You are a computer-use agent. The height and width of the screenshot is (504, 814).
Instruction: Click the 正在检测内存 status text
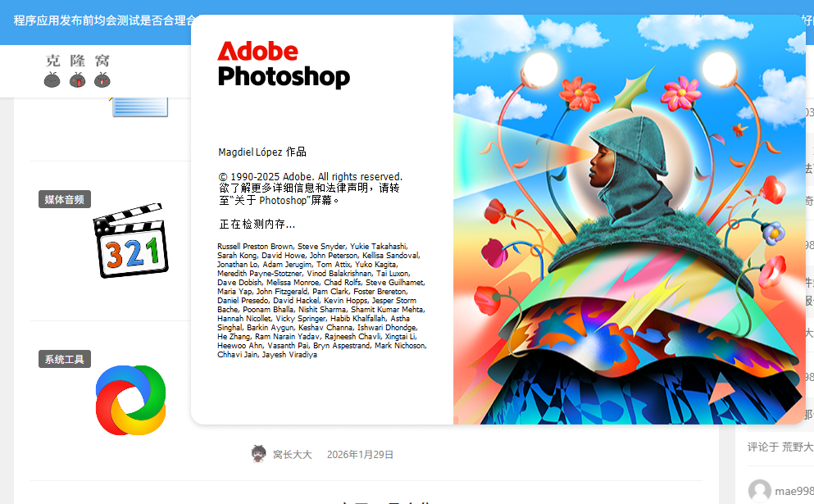pyautogui.click(x=257, y=224)
